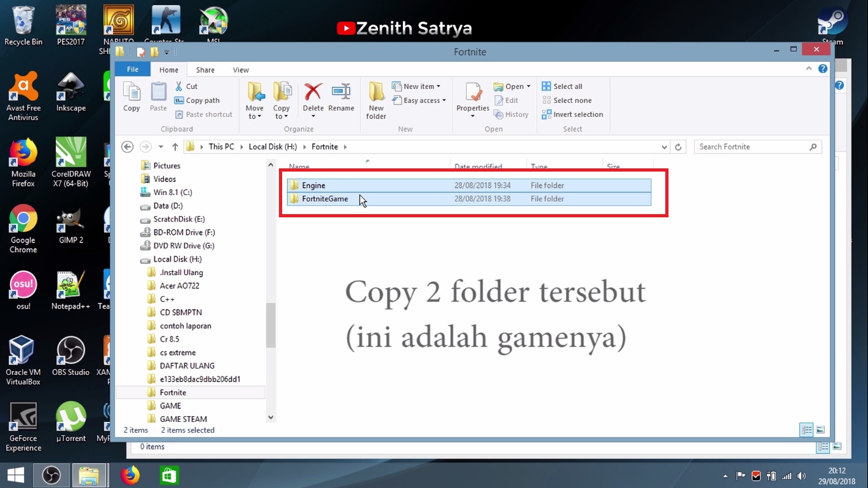Click the Paste ribbon icon
The image size is (868, 488).
click(x=158, y=97)
